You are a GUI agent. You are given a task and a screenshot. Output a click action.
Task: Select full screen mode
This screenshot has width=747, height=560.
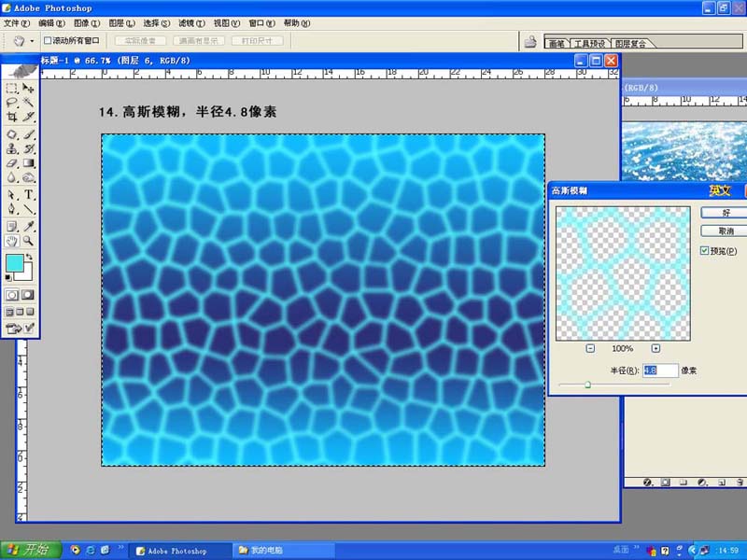[x=30, y=312]
